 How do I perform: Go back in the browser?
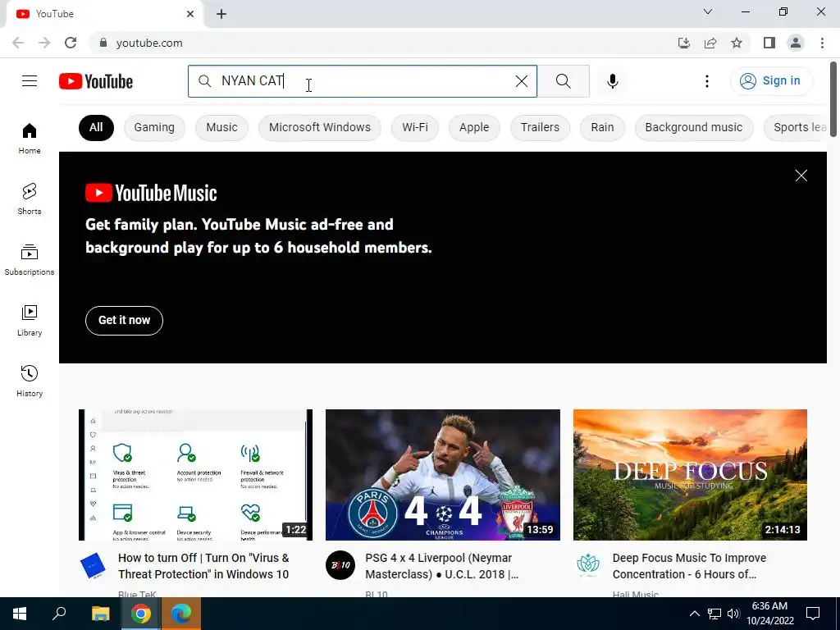click(x=18, y=43)
